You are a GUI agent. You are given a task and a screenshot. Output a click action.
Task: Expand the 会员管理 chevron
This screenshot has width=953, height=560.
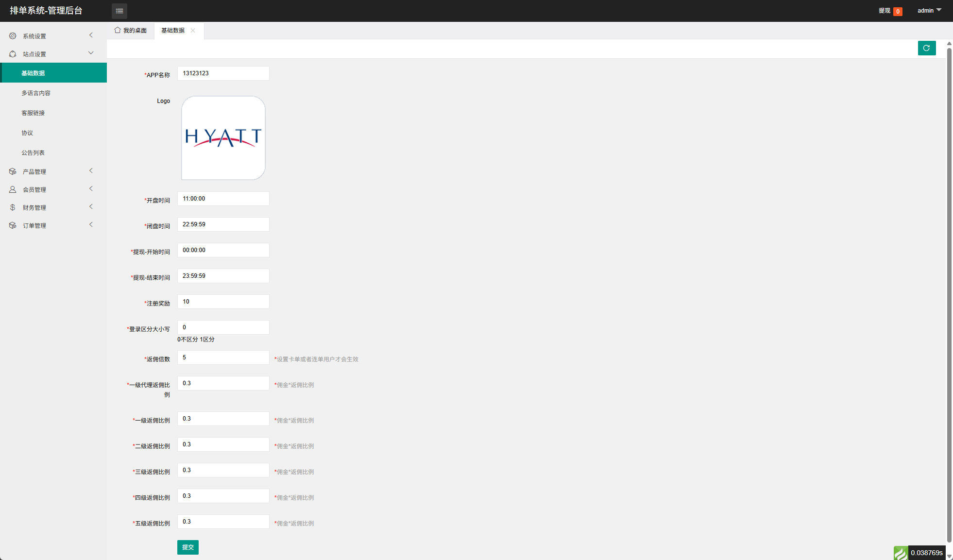pyautogui.click(x=91, y=188)
